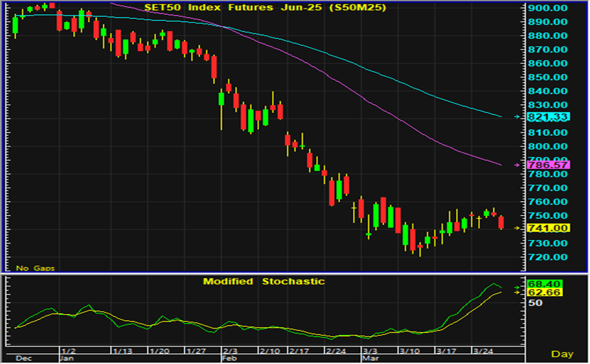Select the magenta 786.57 moving average label
The image size is (590, 364).
click(549, 165)
